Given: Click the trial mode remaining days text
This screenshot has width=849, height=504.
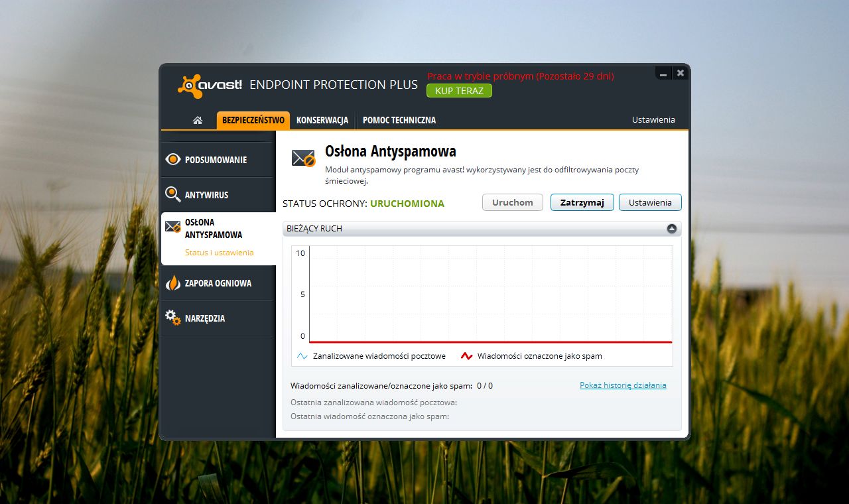Looking at the screenshot, I should point(521,76).
